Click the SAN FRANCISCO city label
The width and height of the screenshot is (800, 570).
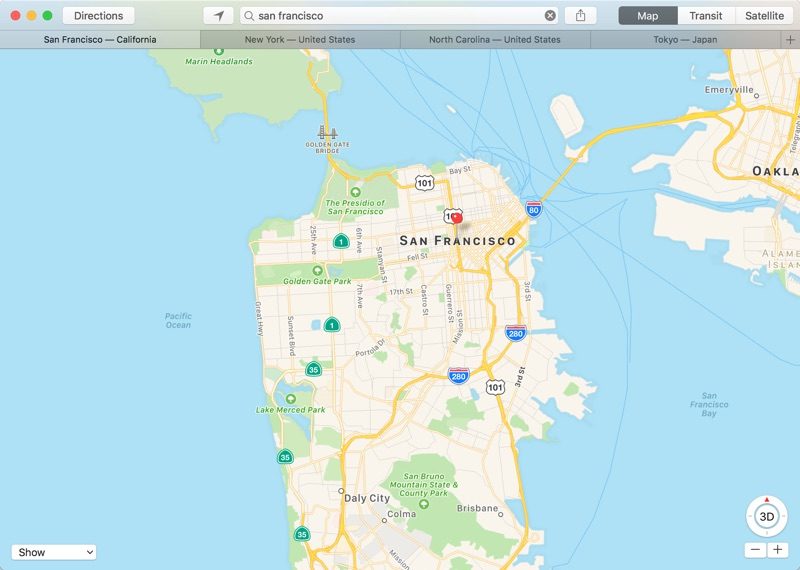coord(458,241)
